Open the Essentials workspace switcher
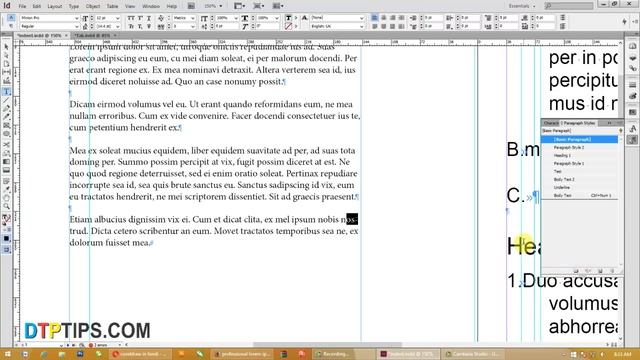Screen dimensions: 640x360 point(522,6)
